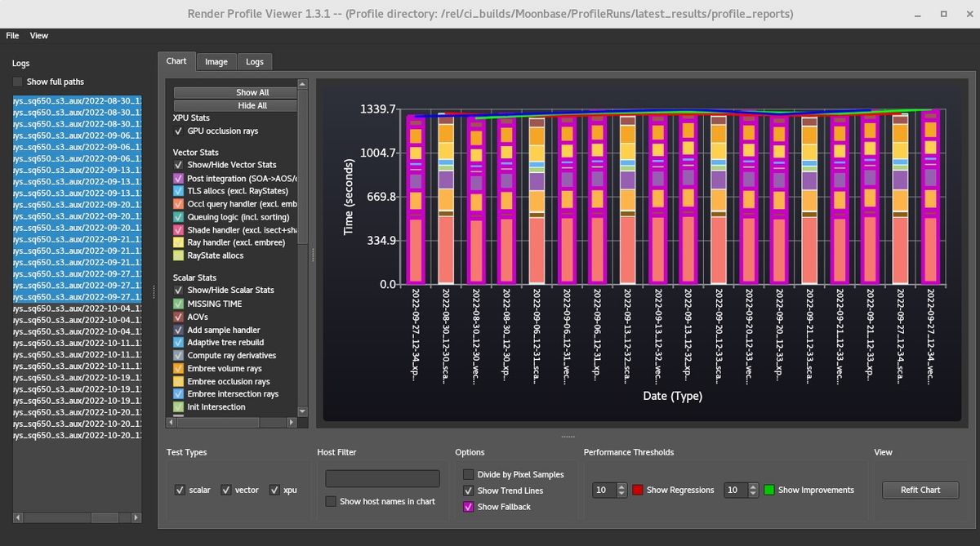980x546 pixels.
Task: Click the Logs list scroll-right arrow
Action: point(136,517)
